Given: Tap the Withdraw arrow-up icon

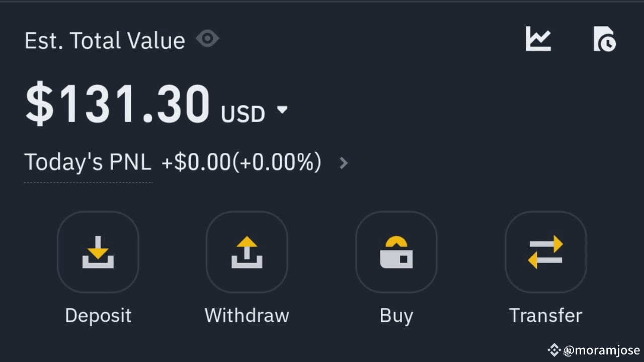Looking at the screenshot, I should point(247,252).
